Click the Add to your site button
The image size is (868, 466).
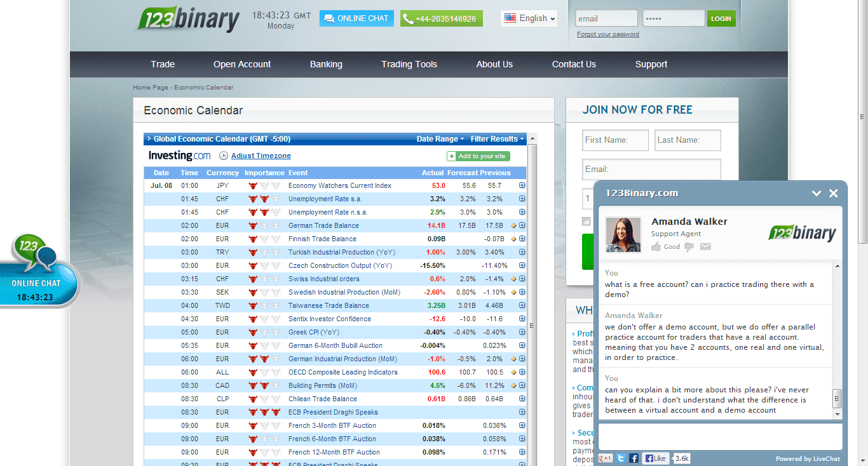pos(478,156)
